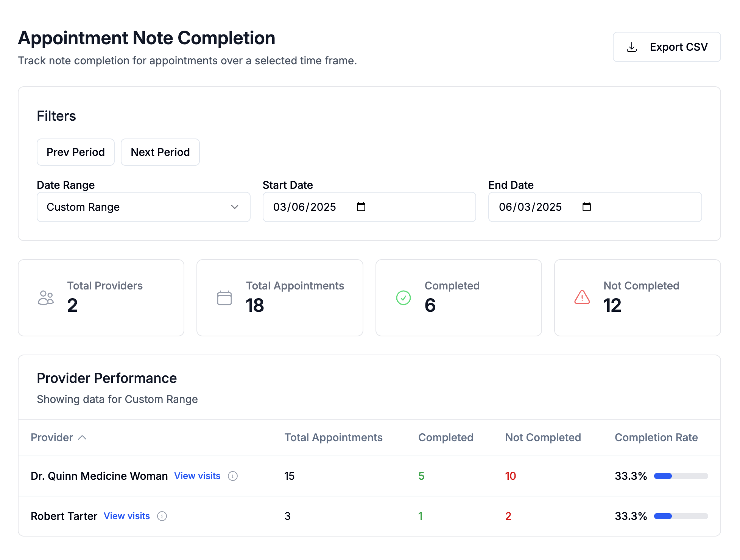
Task: Sort by Total Appointments column header
Action: tap(333, 437)
